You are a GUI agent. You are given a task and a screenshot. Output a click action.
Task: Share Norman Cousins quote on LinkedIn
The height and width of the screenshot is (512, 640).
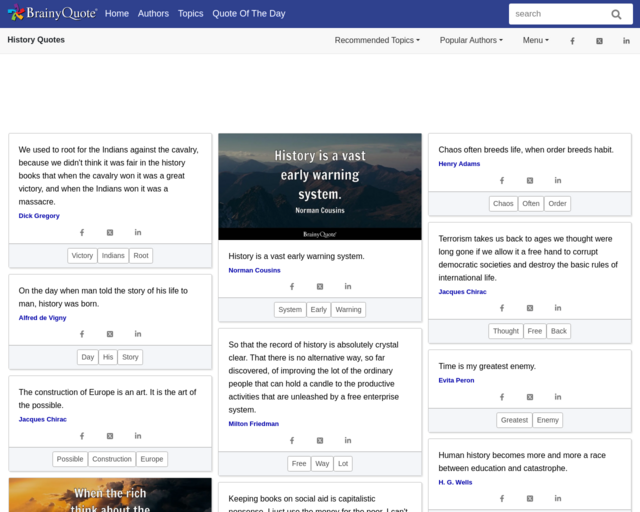pyautogui.click(x=348, y=287)
